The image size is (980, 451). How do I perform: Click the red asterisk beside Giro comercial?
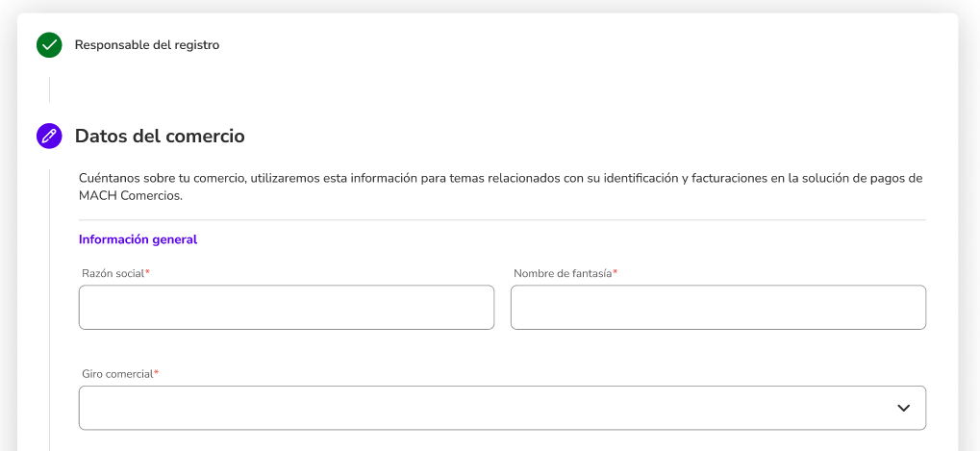click(x=156, y=373)
